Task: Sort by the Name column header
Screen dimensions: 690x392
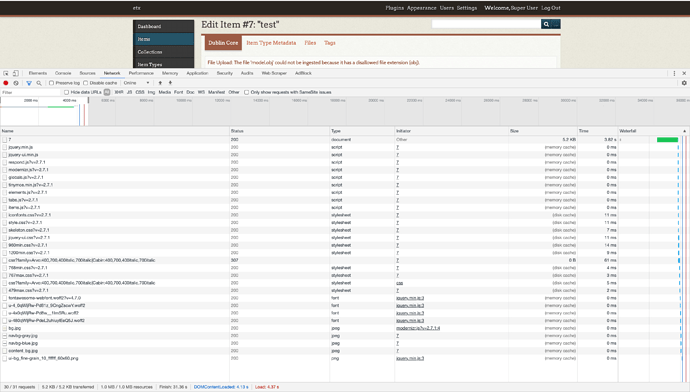Action: pos(114,131)
